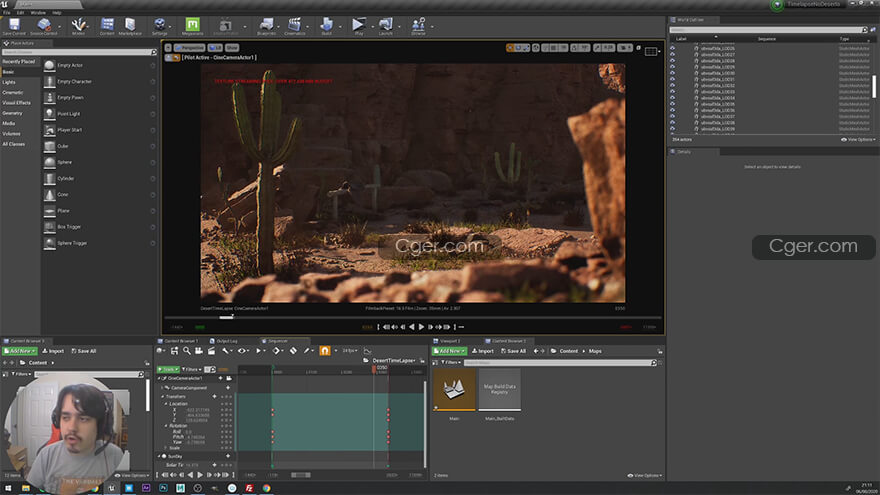
Task: Click Save All in Content Browser 2
Action: click(512, 351)
